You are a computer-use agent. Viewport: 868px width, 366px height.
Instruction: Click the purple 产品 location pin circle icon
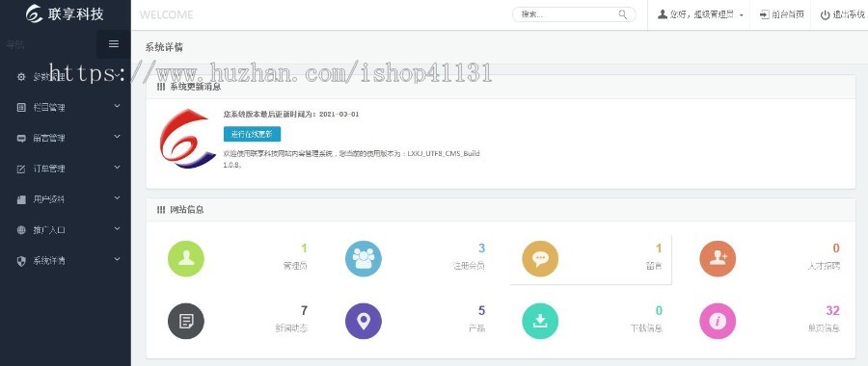click(x=364, y=322)
